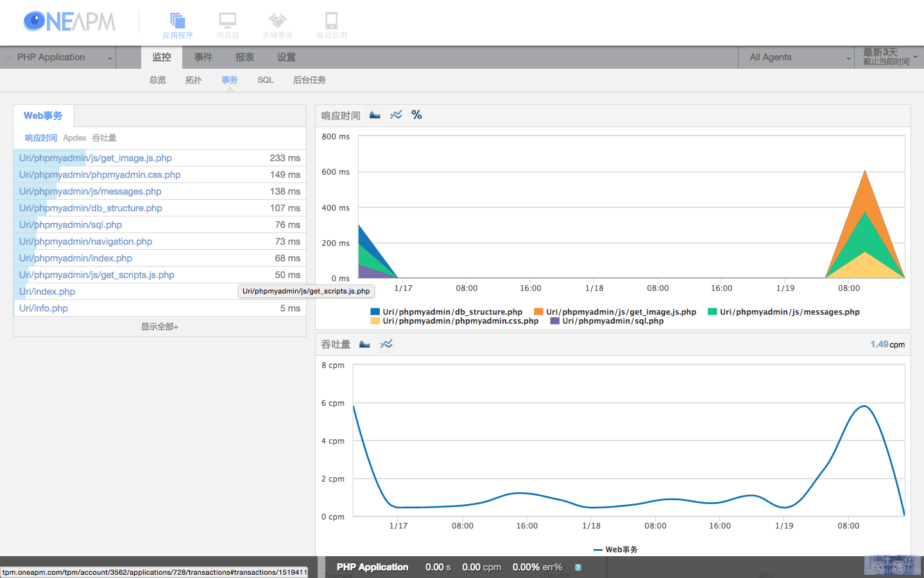Go to the SQL sub-tab
Viewport: 924px width, 578px height.
tap(266, 80)
